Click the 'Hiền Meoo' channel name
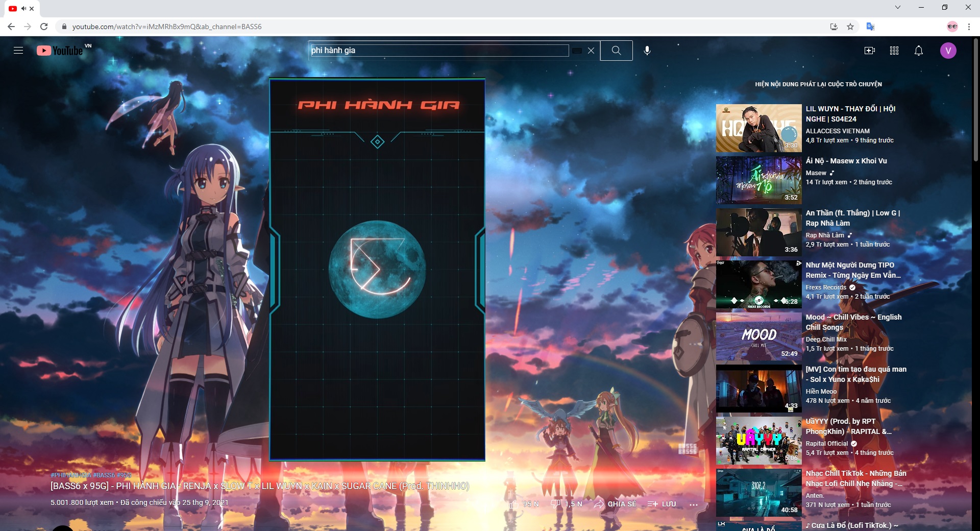The height and width of the screenshot is (531, 980). [821, 392]
